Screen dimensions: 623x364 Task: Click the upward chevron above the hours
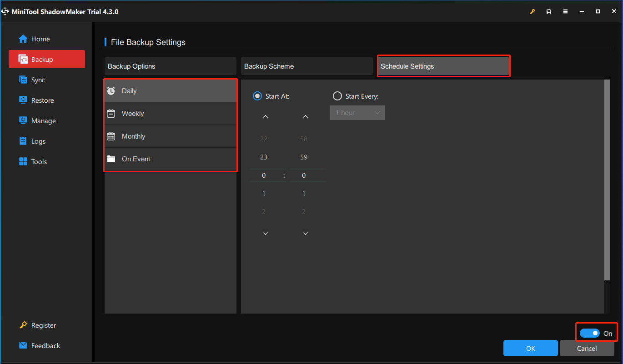click(x=265, y=116)
